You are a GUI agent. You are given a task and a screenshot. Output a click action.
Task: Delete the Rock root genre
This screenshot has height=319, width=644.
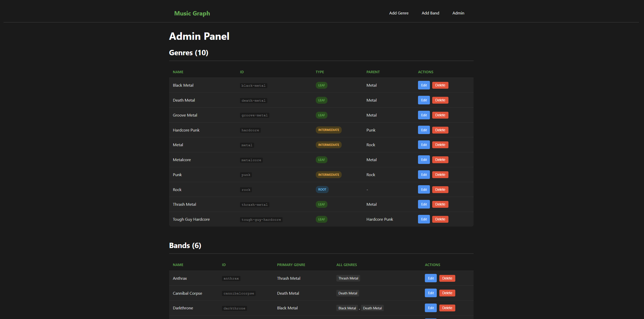click(x=440, y=190)
